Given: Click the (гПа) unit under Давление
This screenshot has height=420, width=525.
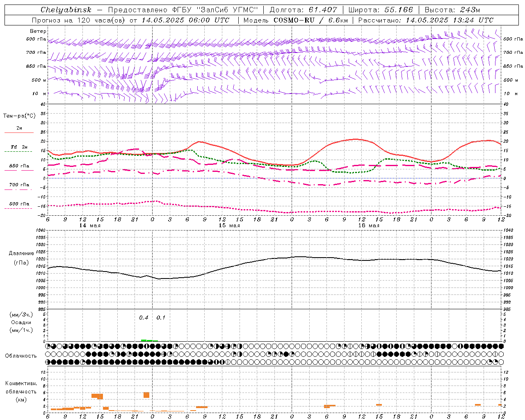Looking at the screenshot, I should point(21,263).
